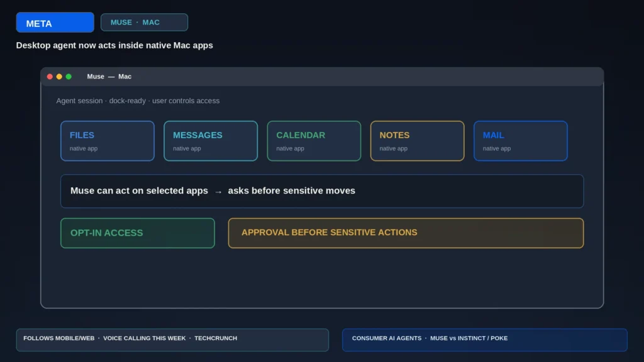Viewport: 644px width, 362px height.
Task: Select the MUSE · MAC tag
Action: [x=144, y=22]
